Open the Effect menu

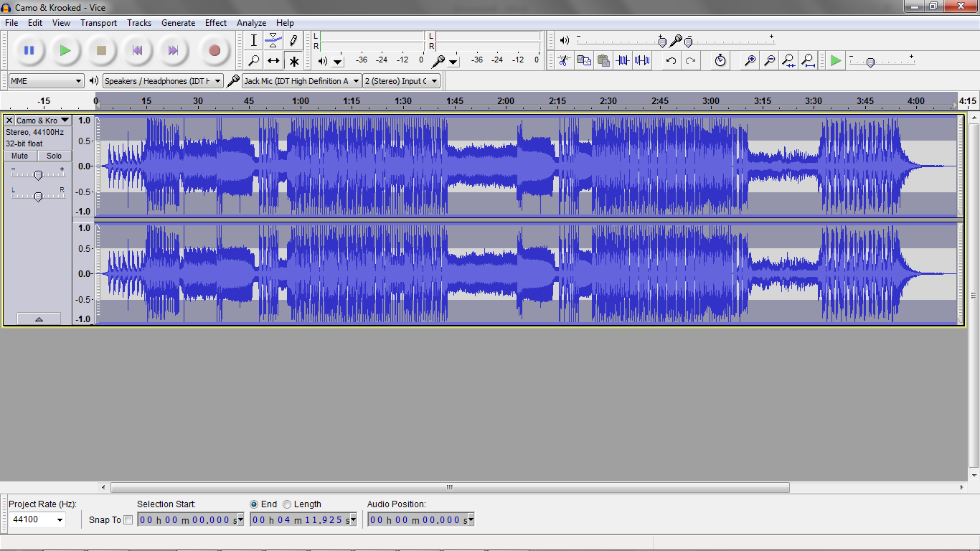tap(215, 22)
